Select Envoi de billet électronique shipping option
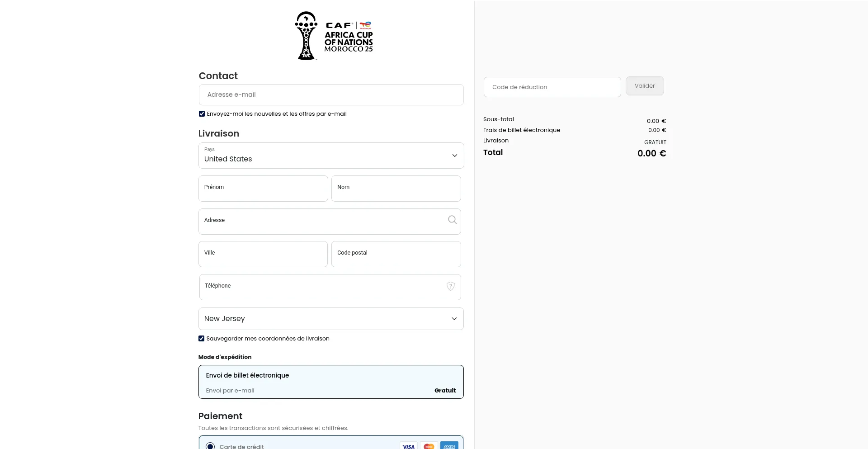Viewport: 868px width, 449px height. 331,382
